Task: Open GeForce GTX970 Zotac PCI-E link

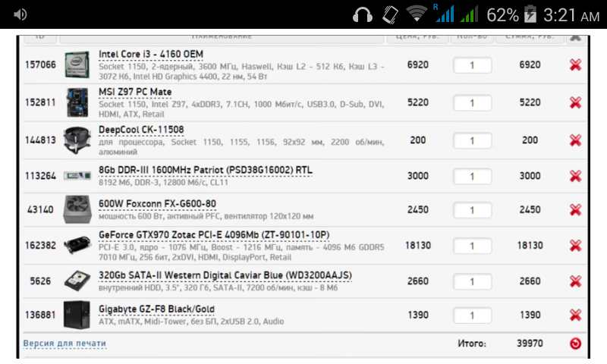Action: click(x=214, y=235)
